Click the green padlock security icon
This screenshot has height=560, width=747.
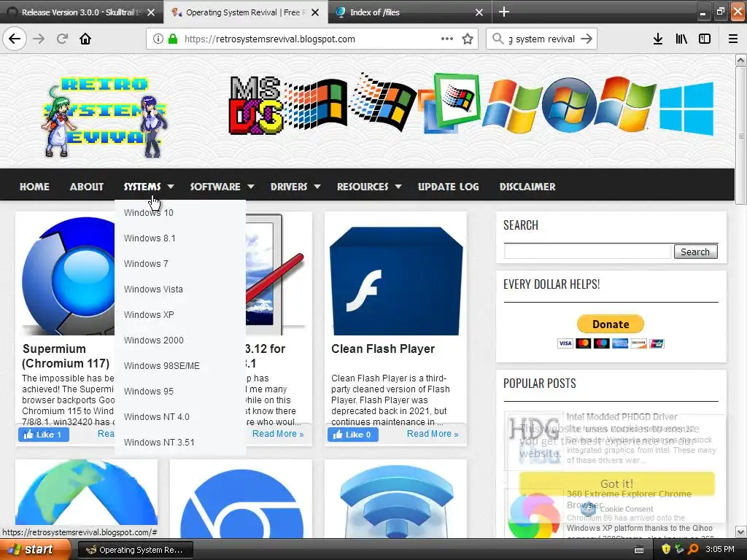pos(173,39)
